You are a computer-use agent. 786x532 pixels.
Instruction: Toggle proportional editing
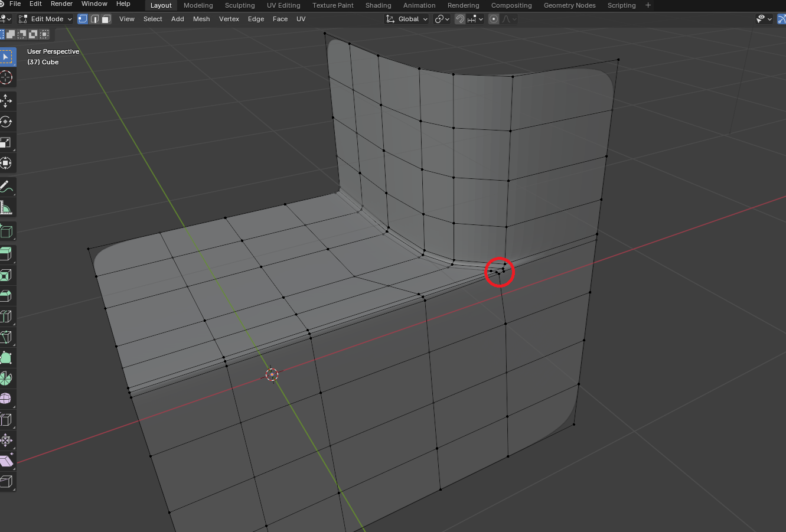494,19
